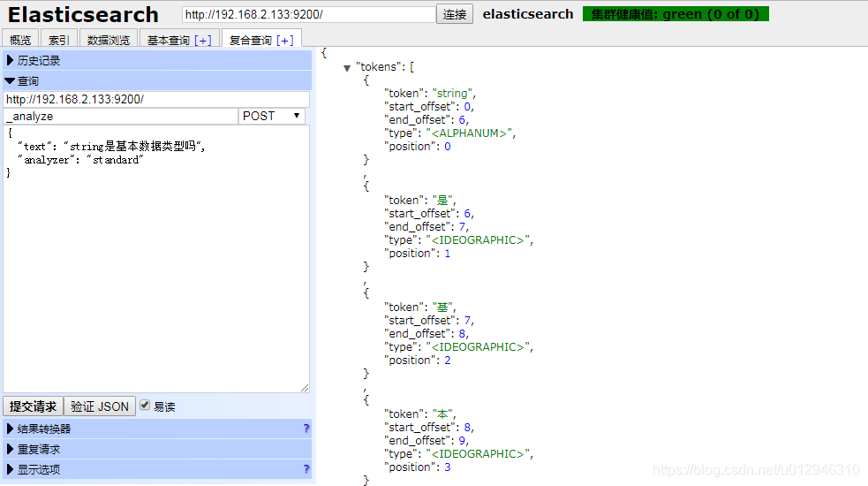The image size is (868, 486).
Task: Click the "position": 3 value
Action: (448, 467)
